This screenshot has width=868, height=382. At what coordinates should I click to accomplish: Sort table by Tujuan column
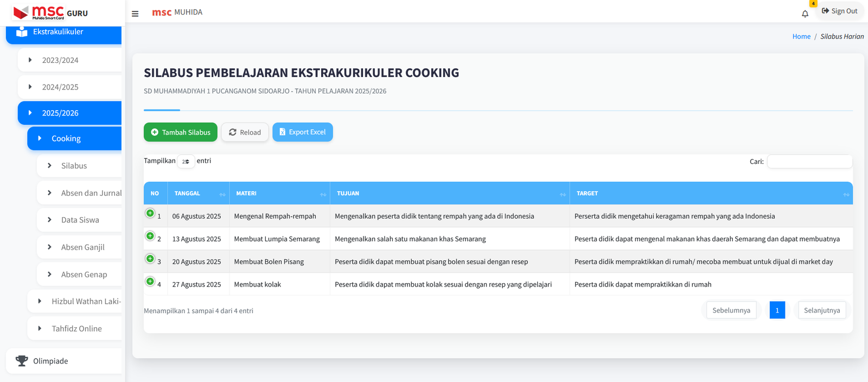[449, 194]
